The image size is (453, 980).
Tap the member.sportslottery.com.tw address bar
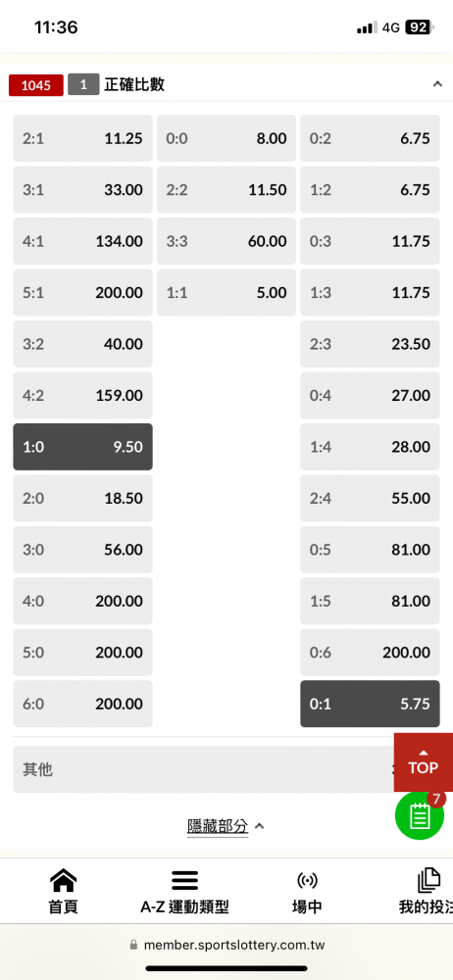click(226, 945)
